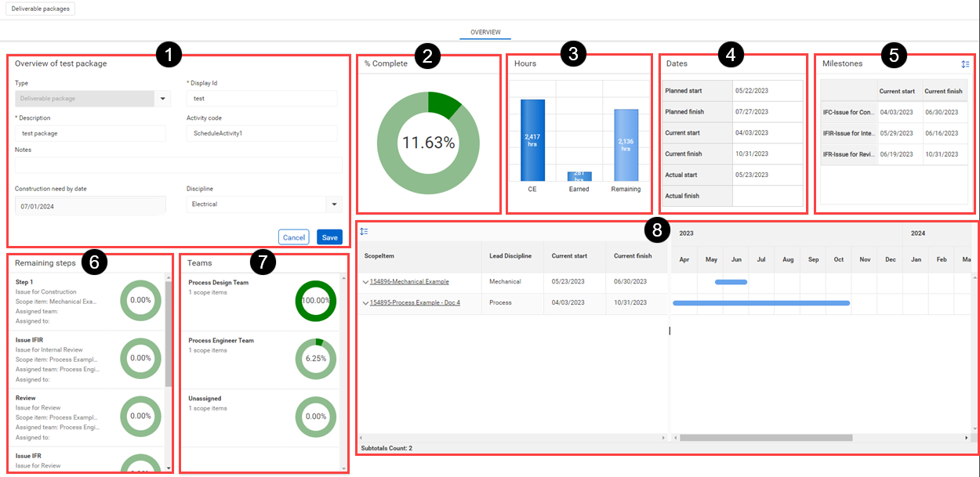Expand 154895-Process Example row chevron

tap(365, 303)
